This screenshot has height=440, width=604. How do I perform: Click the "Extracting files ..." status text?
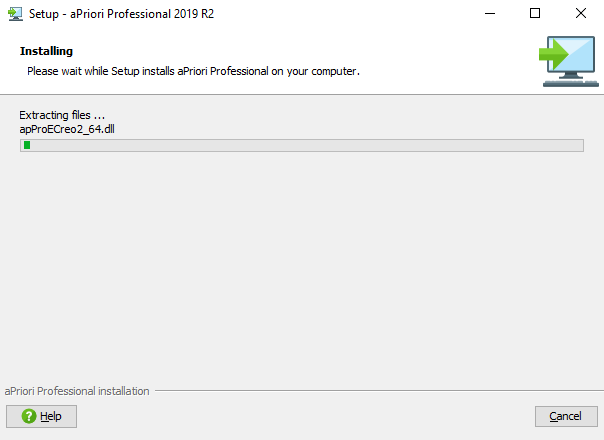[62, 115]
